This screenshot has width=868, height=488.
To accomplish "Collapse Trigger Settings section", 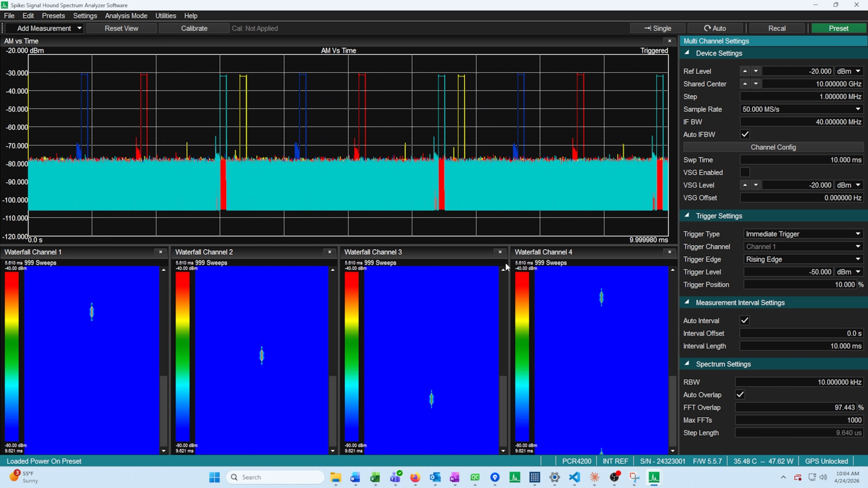I will (x=687, y=216).
